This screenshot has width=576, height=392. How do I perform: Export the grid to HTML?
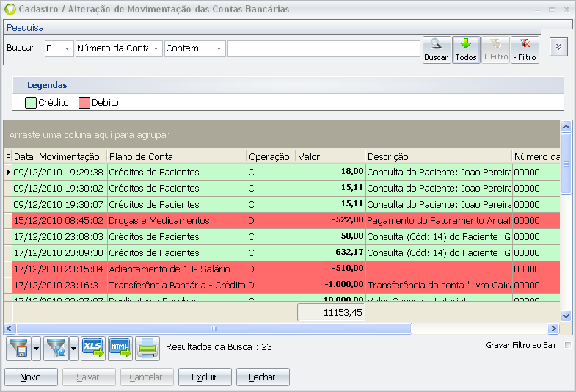120,348
